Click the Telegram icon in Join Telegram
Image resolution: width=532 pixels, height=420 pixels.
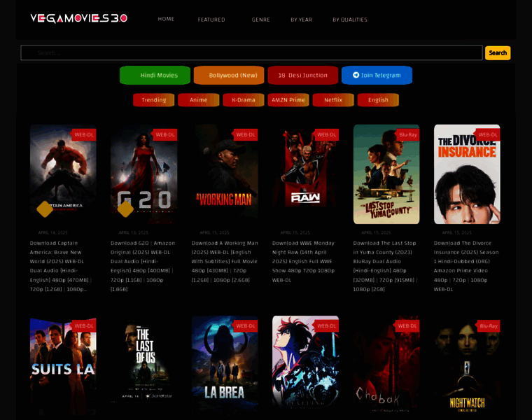[x=356, y=75]
